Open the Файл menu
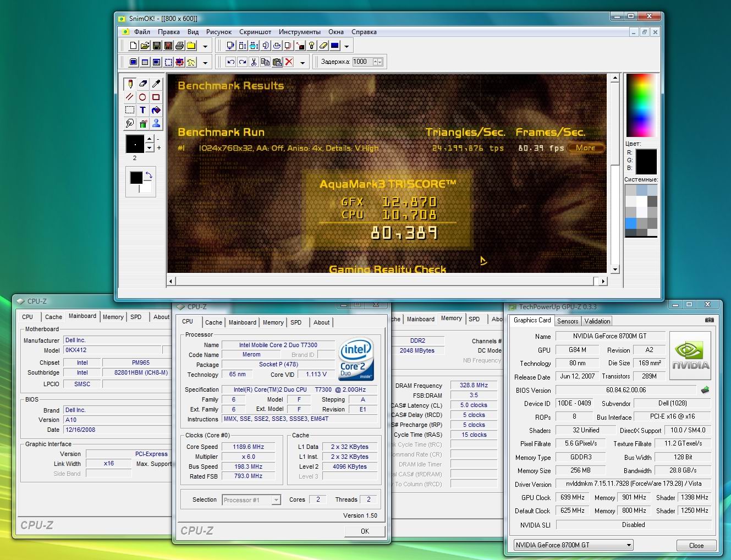Screen dimensions: 731x560 (x=142, y=32)
